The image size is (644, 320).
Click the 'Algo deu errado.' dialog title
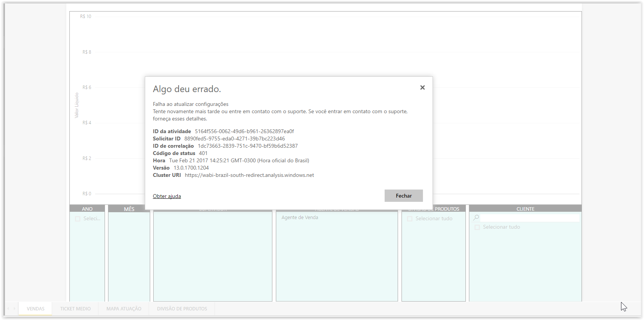pos(187,89)
